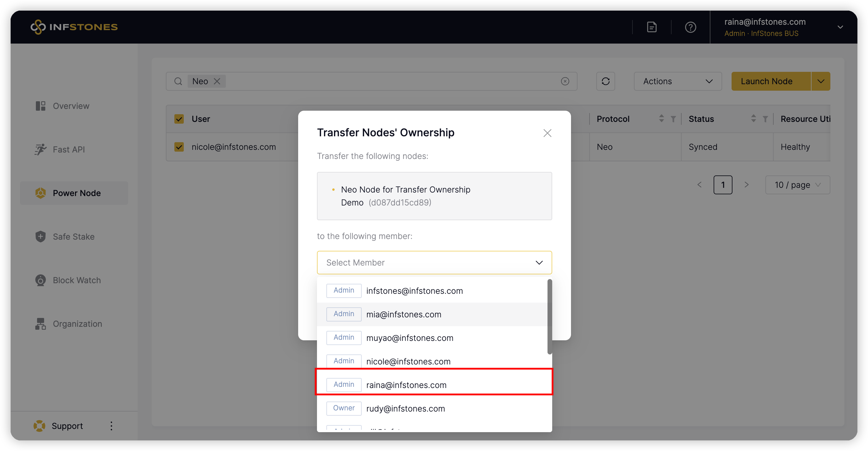Toggle the select-all checkbox in User header
Screen dimensions: 868x451
click(179, 119)
